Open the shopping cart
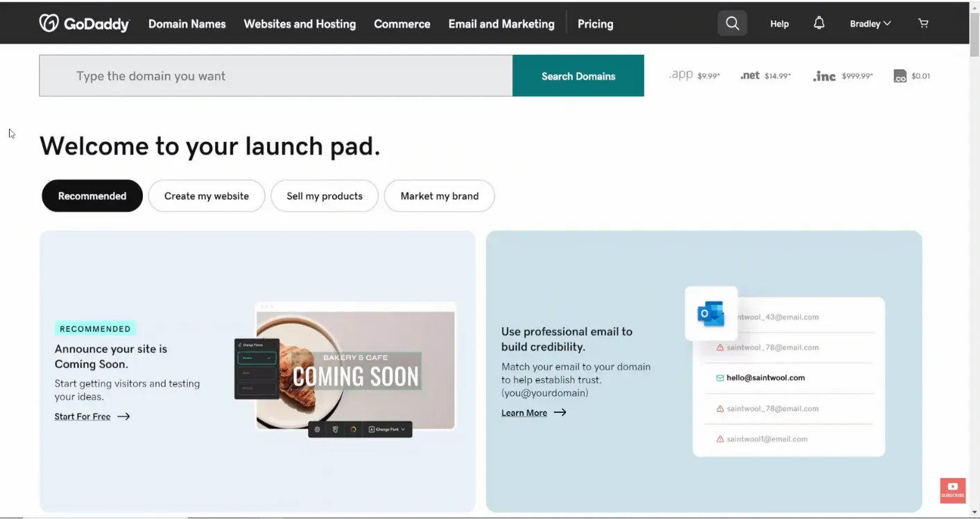 point(923,24)
